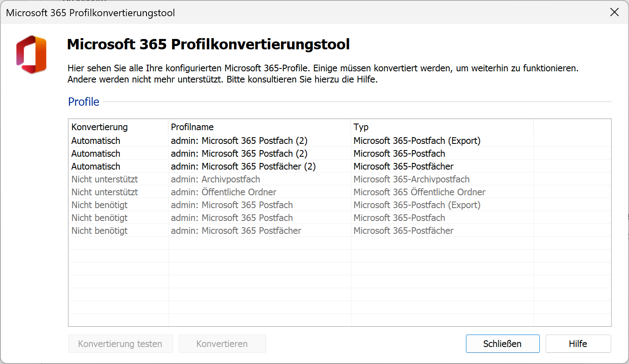Click the window title bar text
Screen dimensions: 629x364
tap(90, 13)
